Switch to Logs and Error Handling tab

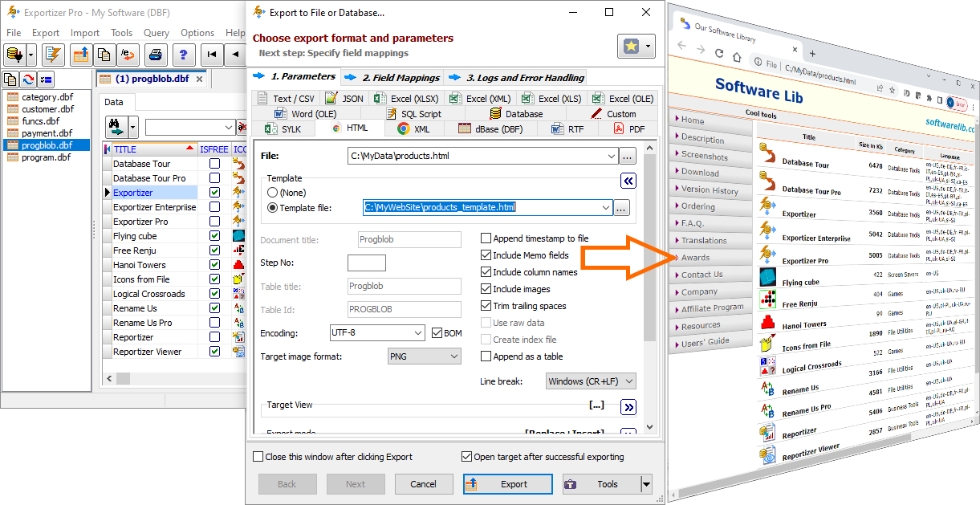(518, 78)
